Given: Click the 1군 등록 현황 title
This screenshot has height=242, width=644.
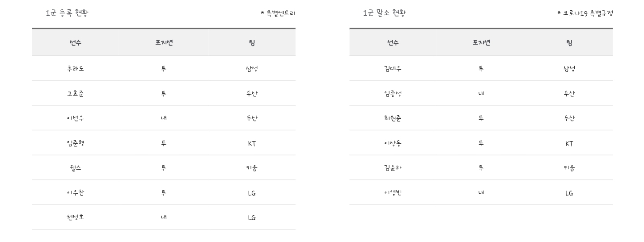Looking at the screenshot, I should coord(67,13).
